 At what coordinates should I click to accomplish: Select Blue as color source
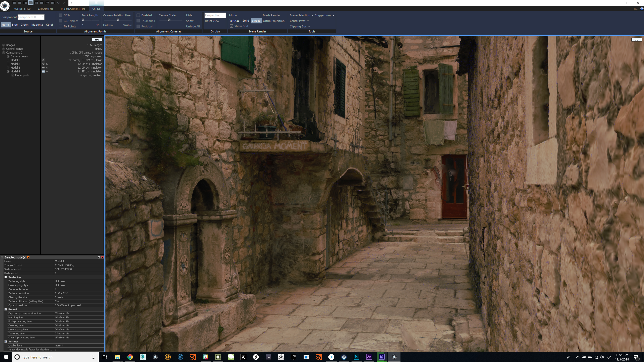coord(15,24)
